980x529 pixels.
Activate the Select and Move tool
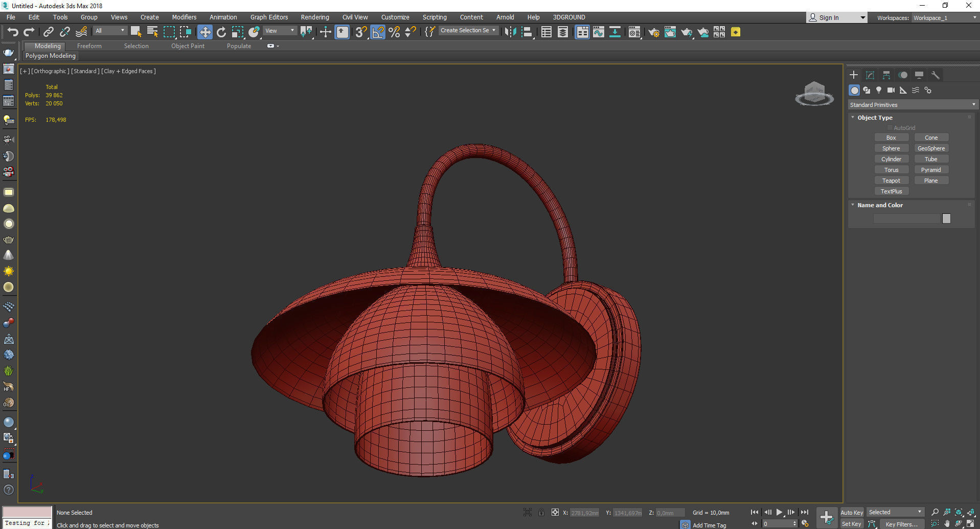tap(204, 32)
